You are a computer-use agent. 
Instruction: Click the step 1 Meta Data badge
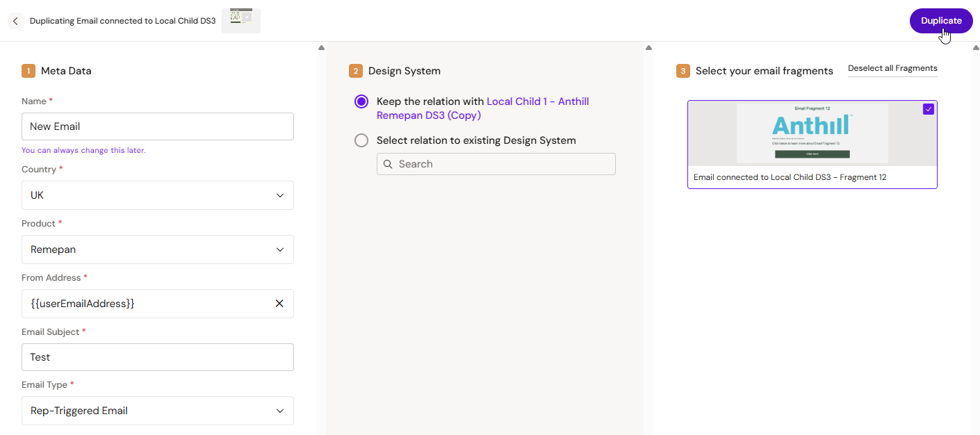[28, 71]
